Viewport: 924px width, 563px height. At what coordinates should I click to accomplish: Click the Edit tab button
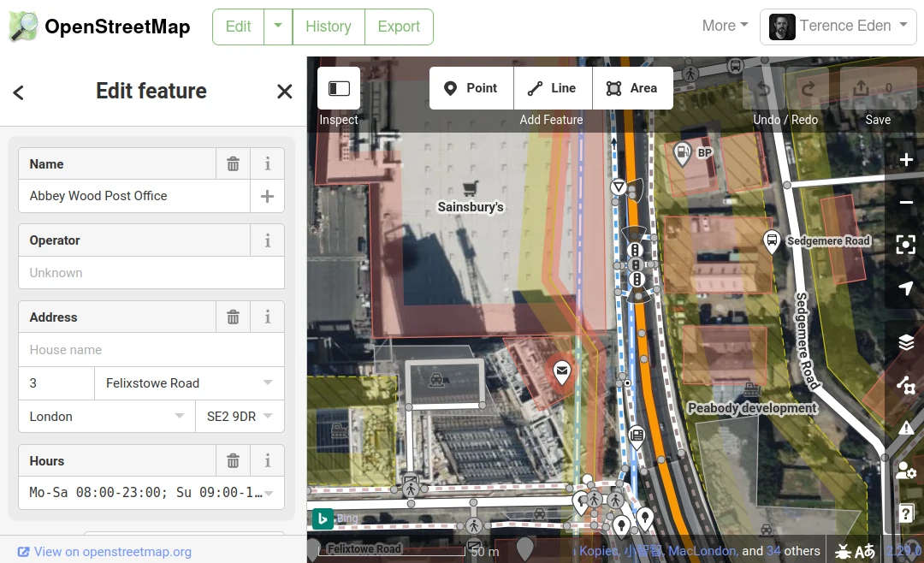pos(238,27)
